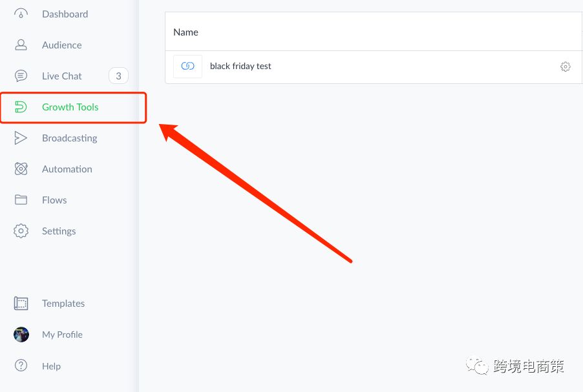Screen dimensions: 583x392
Task: Click the Settings gear icon in sidebar
Action: point(21,231)
